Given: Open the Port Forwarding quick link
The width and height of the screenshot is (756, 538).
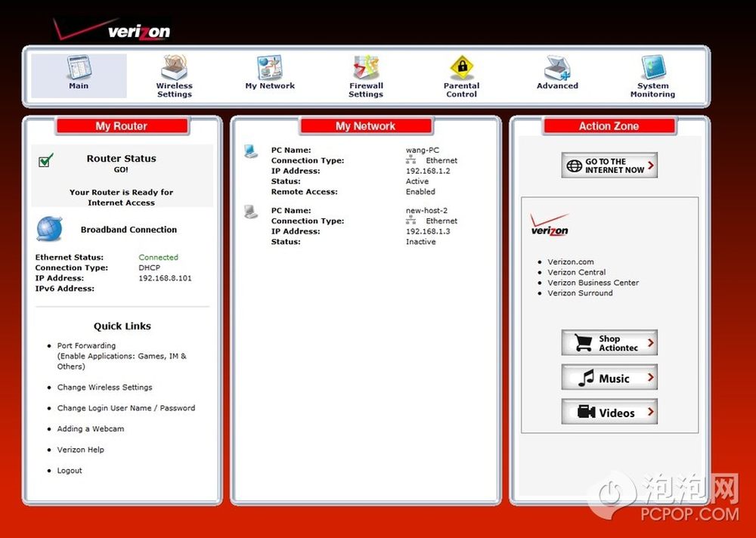Looking at the screenshot, I should pyautogui.click(x=86, y=345).
